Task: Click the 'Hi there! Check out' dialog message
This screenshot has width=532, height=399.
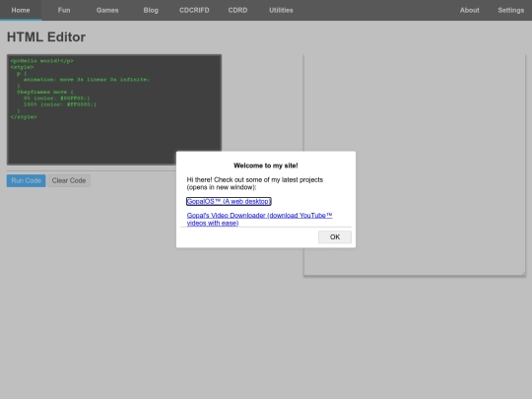Action: coord(255,183)
